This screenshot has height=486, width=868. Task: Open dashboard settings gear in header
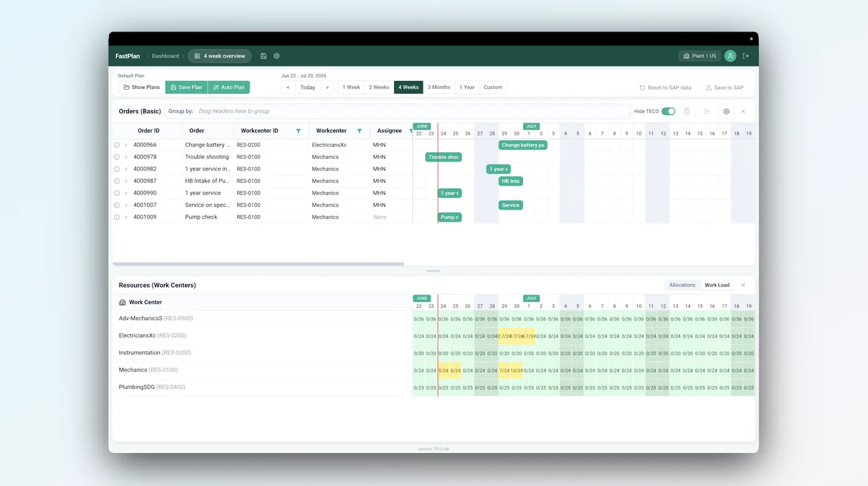pyautogui.click(x=277, y=56)
